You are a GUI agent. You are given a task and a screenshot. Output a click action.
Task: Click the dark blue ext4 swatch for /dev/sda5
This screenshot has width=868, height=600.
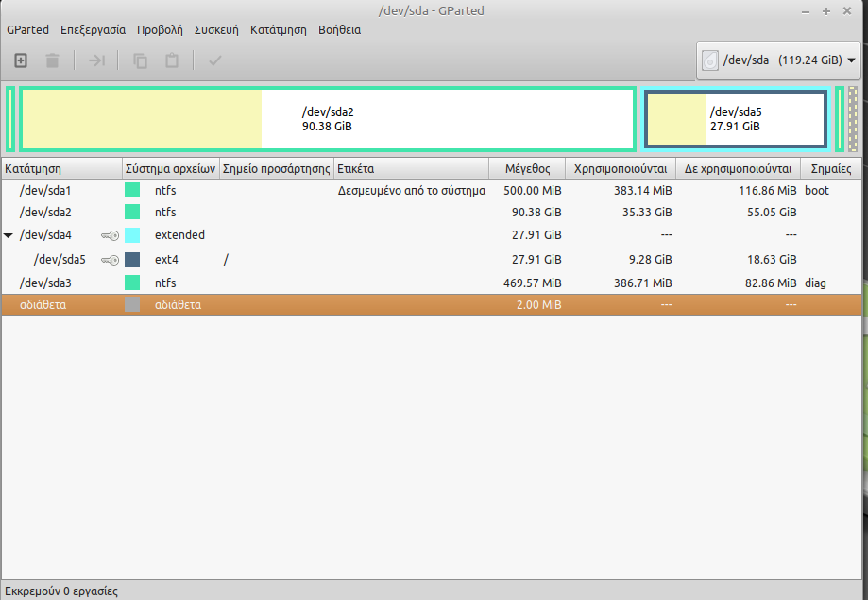[x=132, y=260]
